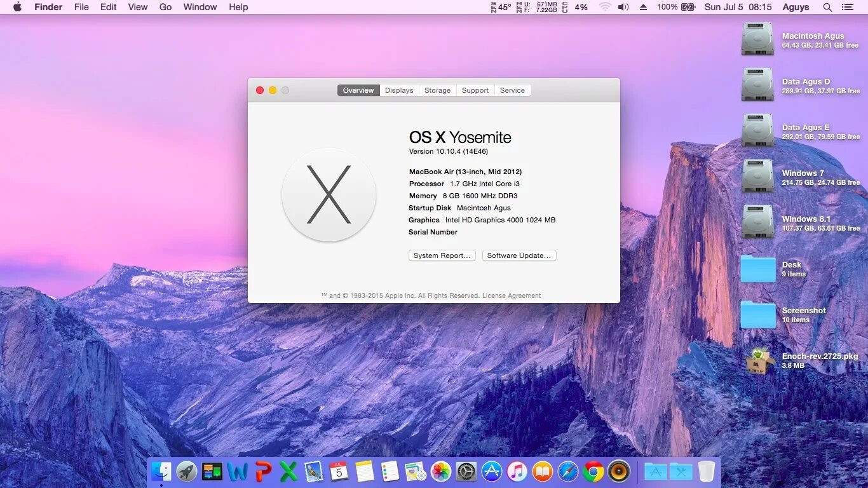Open iBooks orange book icon
868x488 pixels.
(543, 471)
